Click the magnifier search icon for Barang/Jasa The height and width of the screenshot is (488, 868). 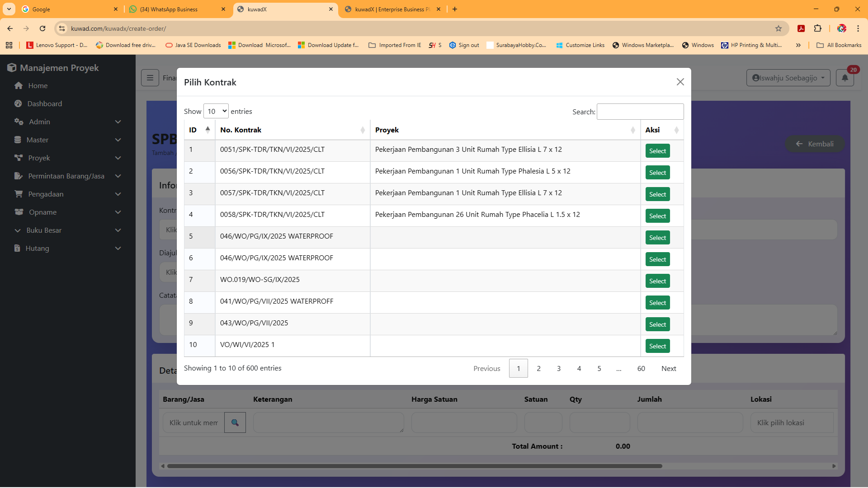(235, 422)
